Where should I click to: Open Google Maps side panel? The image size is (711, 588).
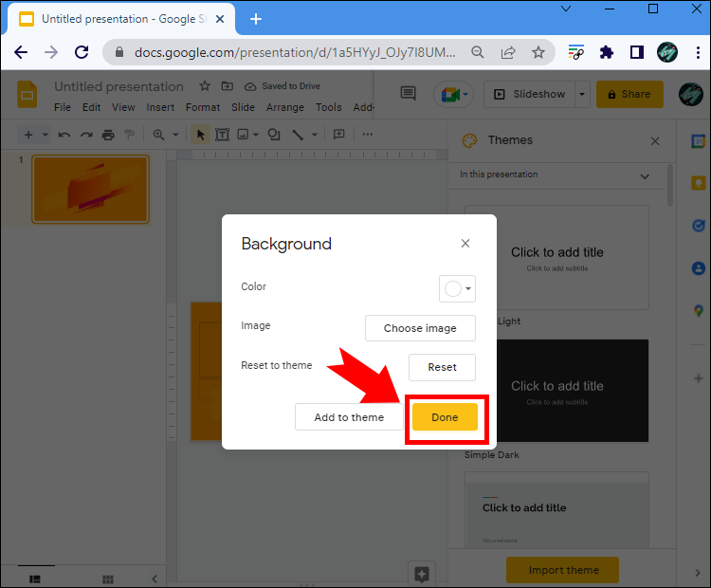699,311
